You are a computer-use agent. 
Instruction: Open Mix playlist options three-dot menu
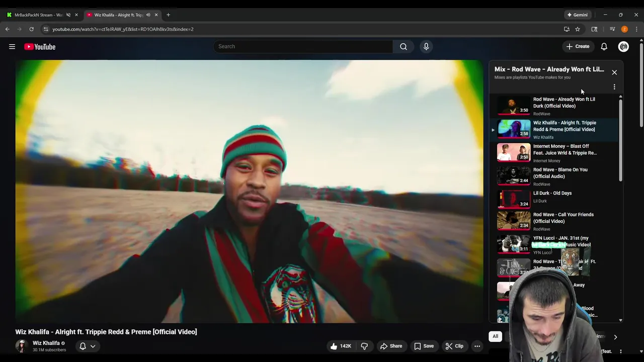[614, 87]
